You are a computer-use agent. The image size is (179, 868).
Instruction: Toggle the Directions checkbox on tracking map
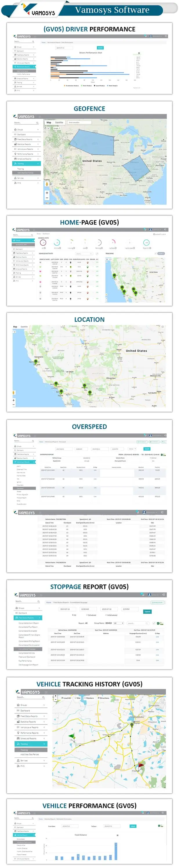click(x=99, y=698)
